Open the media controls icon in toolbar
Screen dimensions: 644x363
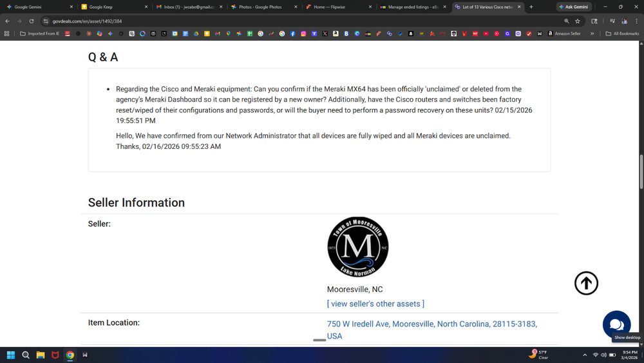coord(612,21)
